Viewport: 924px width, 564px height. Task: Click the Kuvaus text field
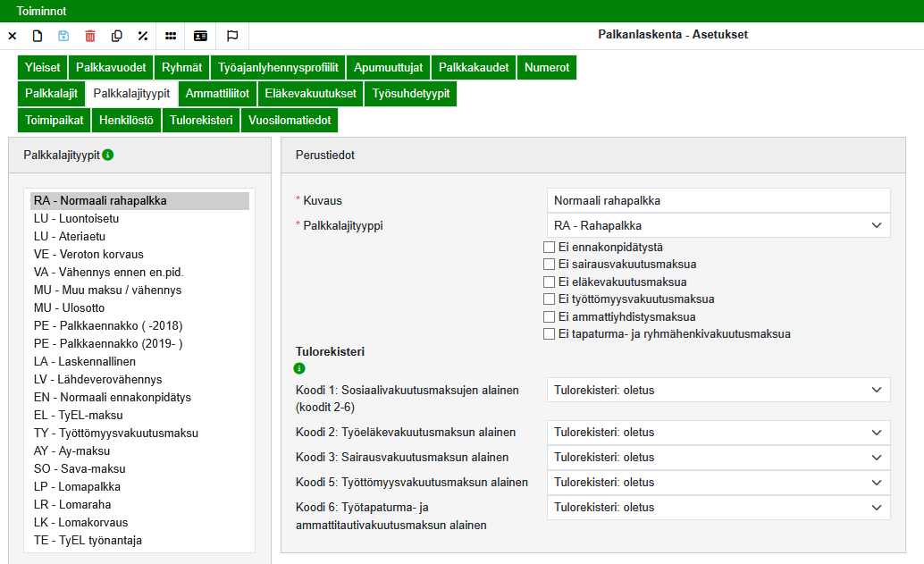click(x=718, y=200)
